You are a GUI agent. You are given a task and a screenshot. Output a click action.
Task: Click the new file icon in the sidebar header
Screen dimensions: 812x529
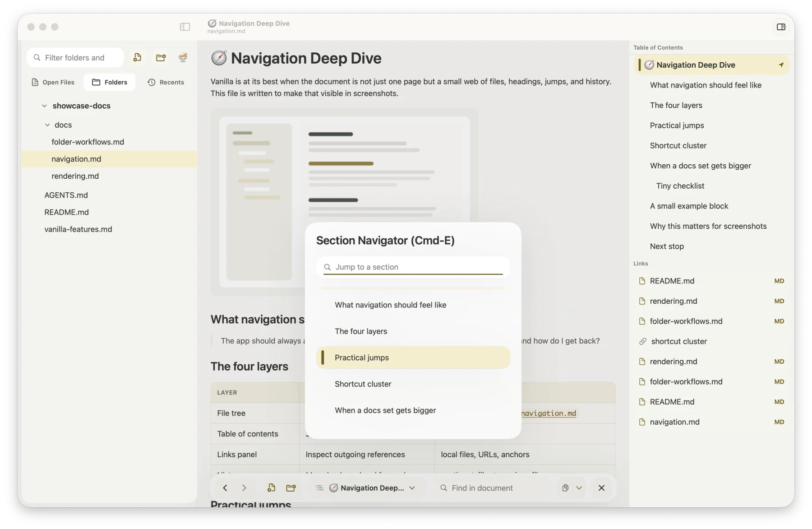pos(137,57)
